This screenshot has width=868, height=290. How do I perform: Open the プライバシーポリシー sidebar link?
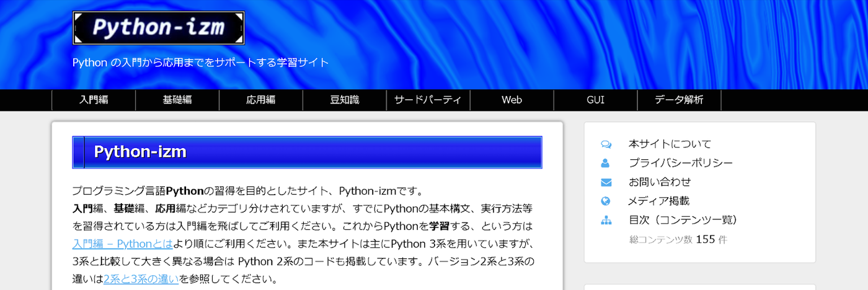pyautogui.click(x=681, y=163)
